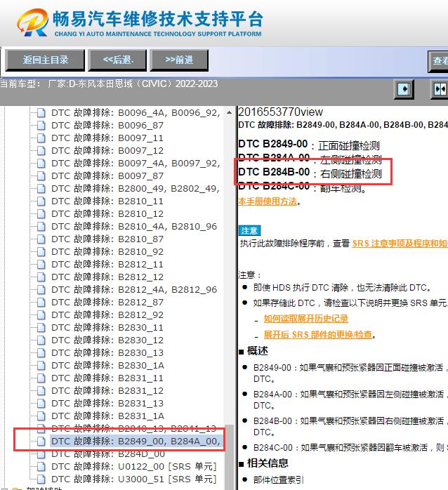
Task: Open the 本手册使用方法 link
Action: (268, 201)
